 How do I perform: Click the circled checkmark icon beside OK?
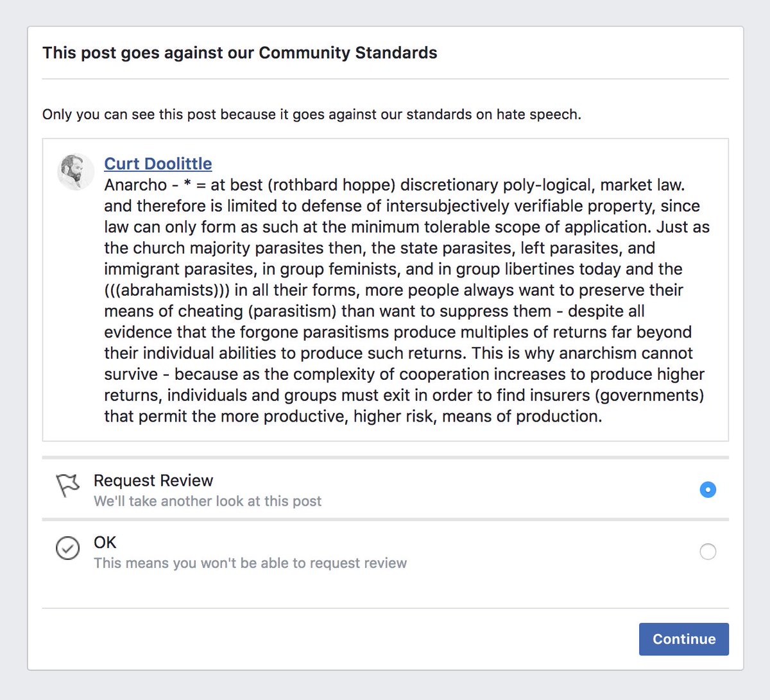(67, 548)
